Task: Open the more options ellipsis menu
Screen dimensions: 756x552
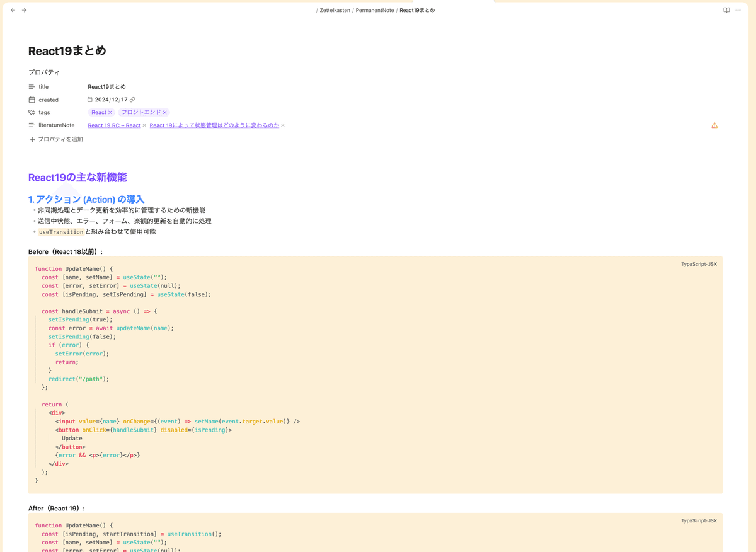Action: (x=738, y=10)
